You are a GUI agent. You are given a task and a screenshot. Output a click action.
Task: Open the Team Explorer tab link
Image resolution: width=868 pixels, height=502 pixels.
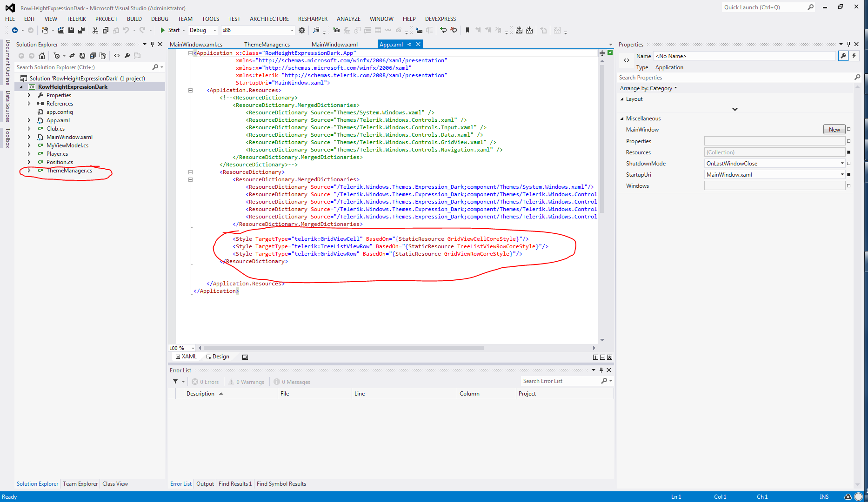pyautogui.click(x=80, y=484)
